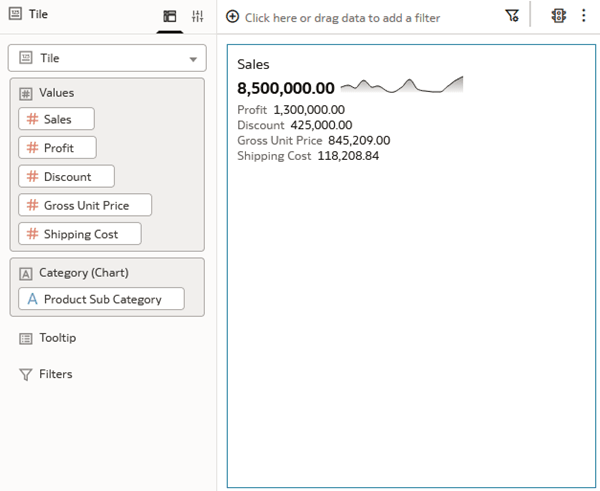Select the Discount measure pill
The image size is (600, 491).
click(x=66, y=176)
